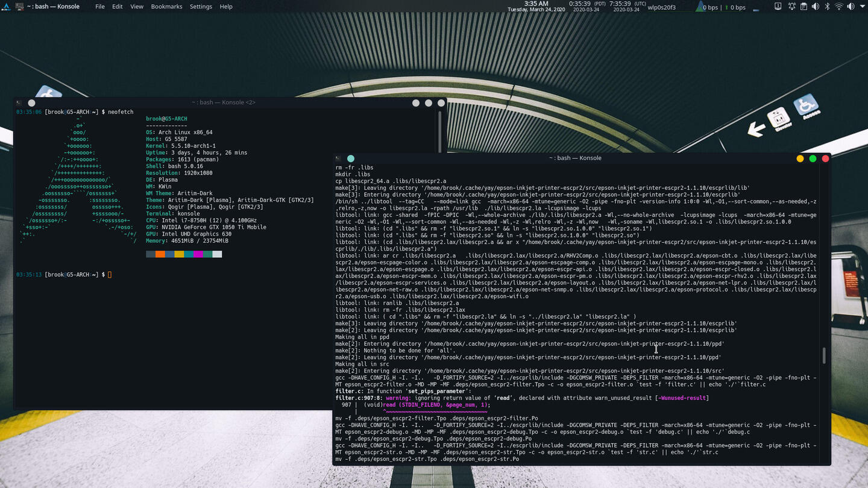Click the 'Memory: 4651MiB / 23754MiB' line
Screen dimensions: 868x488
187,240
